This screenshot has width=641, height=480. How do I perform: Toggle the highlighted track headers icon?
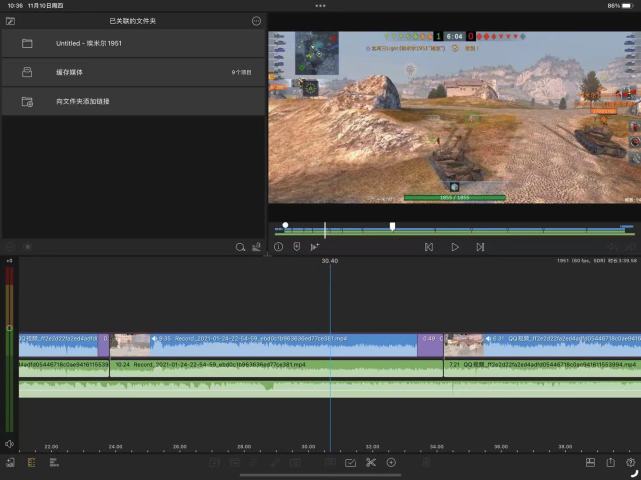[x=31, y=462]
